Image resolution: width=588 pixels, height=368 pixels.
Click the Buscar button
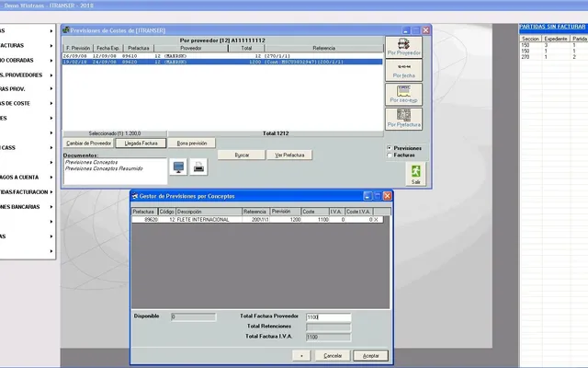[242, 155]
